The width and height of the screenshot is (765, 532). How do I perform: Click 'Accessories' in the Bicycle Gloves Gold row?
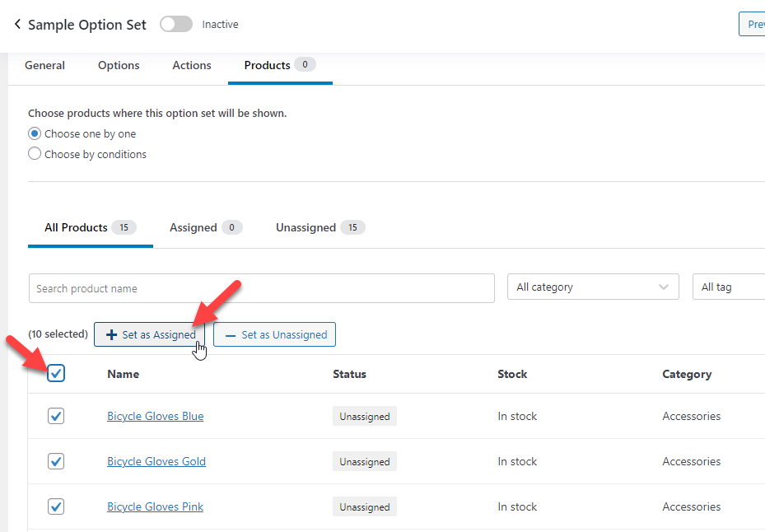click(692, 461)
